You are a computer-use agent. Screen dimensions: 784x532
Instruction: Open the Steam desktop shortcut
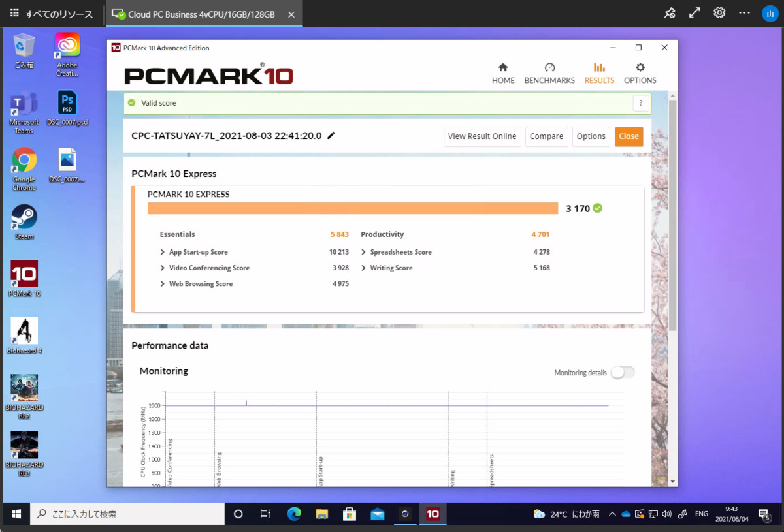[24, 222]
